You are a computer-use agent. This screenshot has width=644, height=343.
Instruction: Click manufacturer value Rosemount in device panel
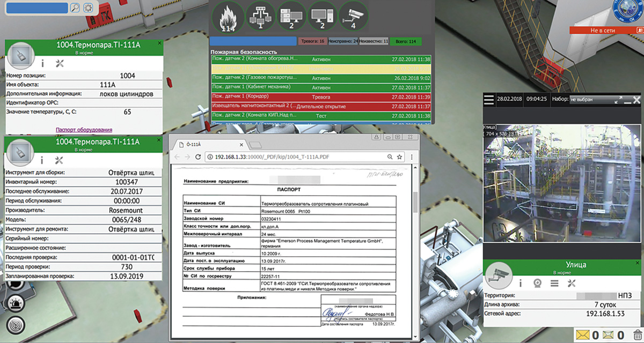[127, 211]
